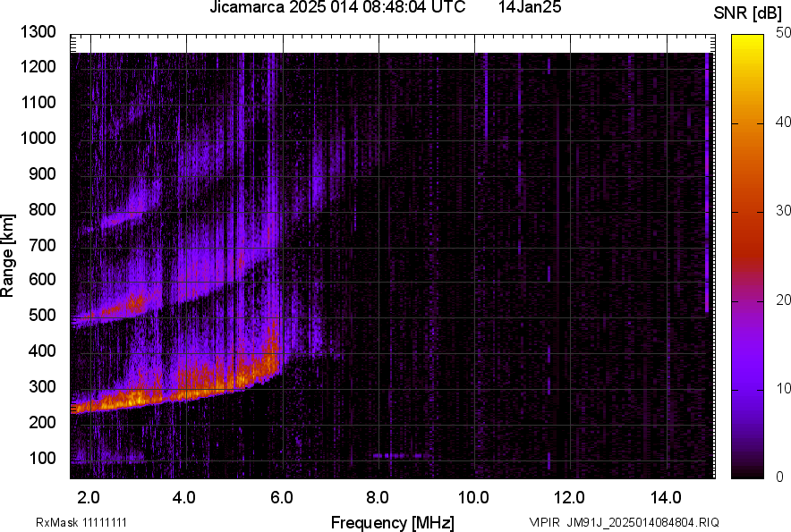Click the range tick label '1000'
This screenshot has width=791, height=532.
38,138
